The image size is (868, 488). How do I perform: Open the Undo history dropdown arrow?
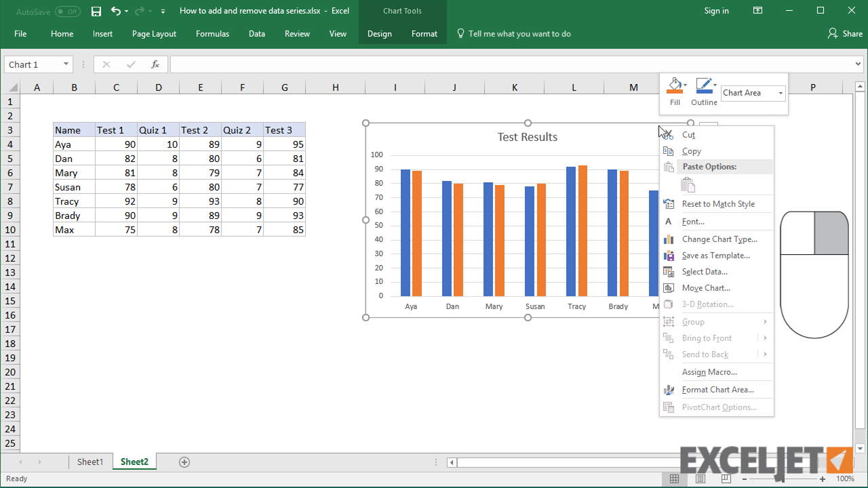(x=126, y=12)
